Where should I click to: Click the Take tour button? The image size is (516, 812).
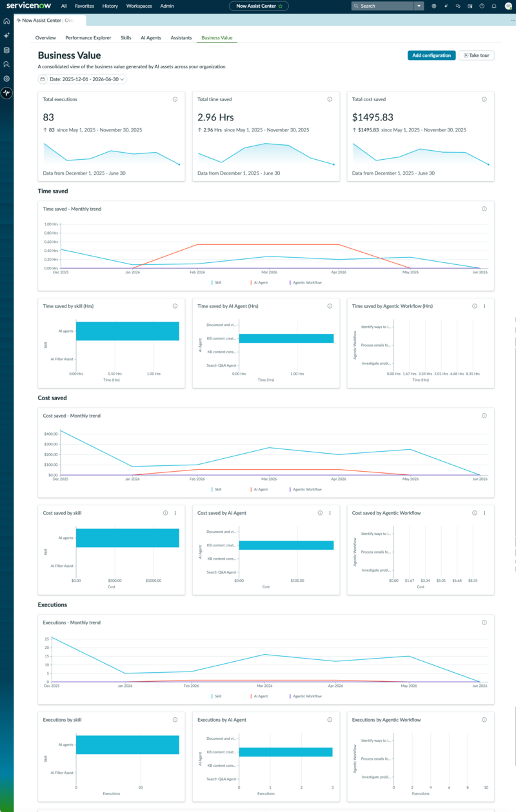point(477,55)
